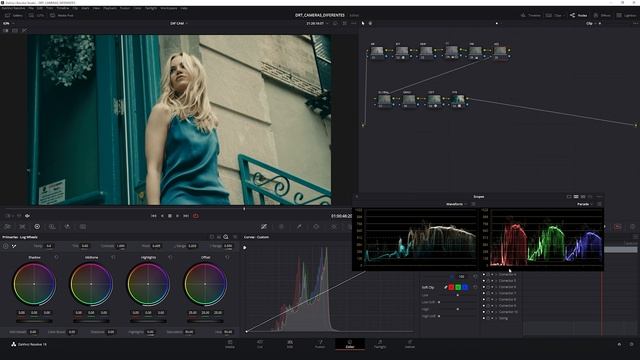Play the clip in reverse
640x360 pixels.
162,216
